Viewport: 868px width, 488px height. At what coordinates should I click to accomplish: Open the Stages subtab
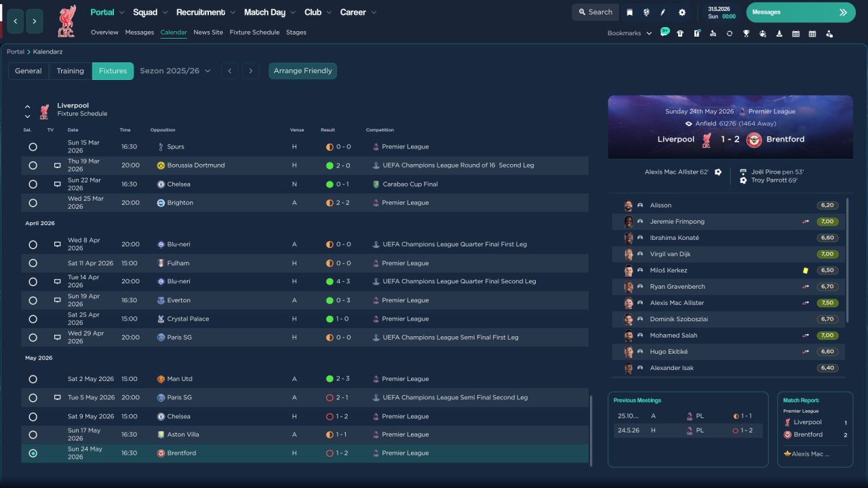coord(296,33)
